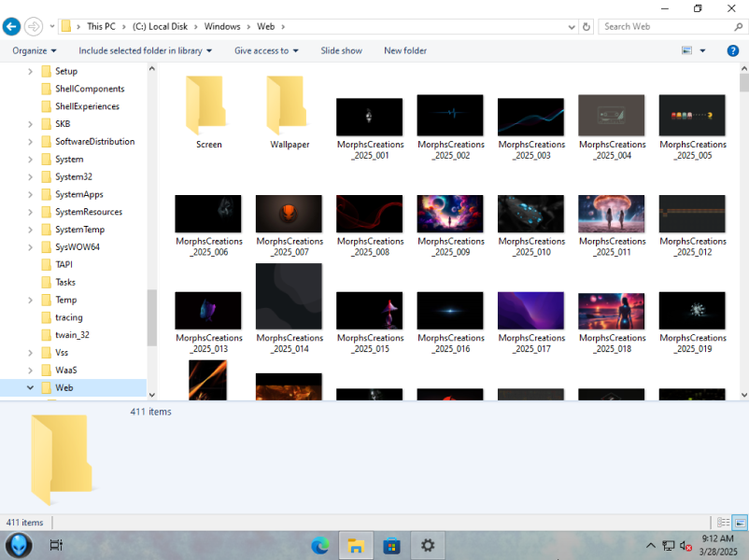Select MorphsCreations_2025_009 thumbnail

click(450, 214)
